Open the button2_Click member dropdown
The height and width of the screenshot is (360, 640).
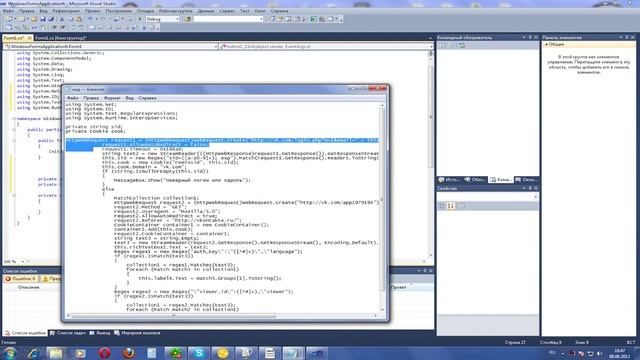click(326, 47)
